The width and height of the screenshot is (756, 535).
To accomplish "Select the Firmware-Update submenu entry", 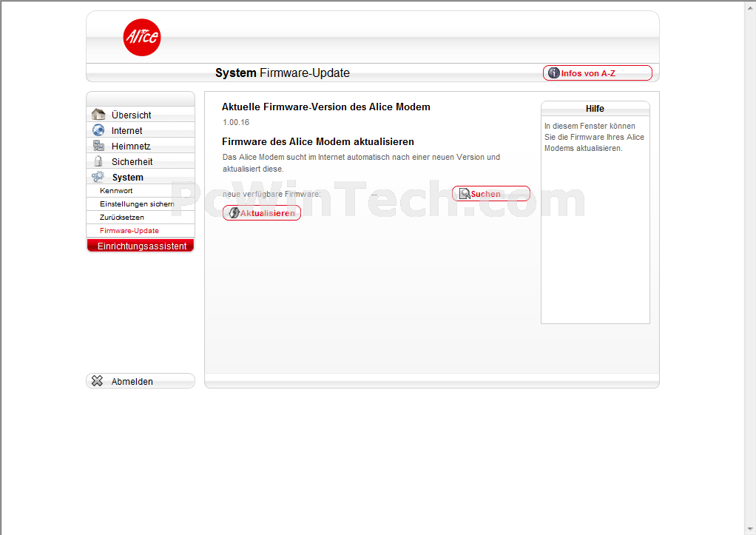I will coord(141,231).
